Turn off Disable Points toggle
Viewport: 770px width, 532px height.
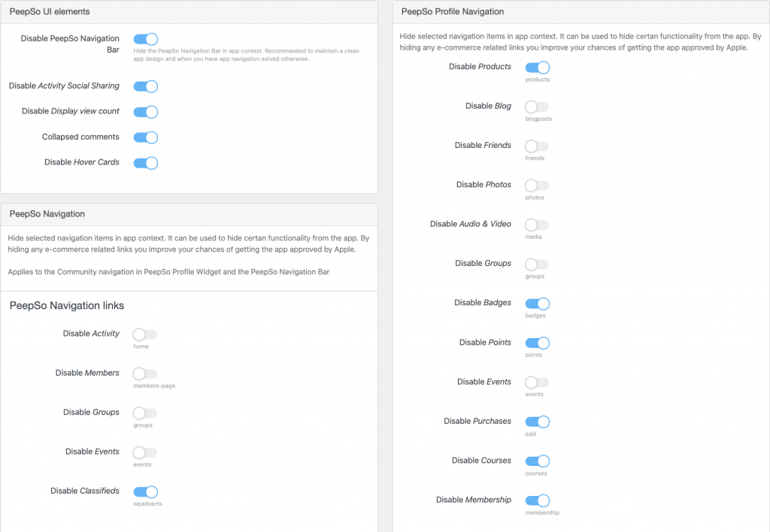tap(537, 343)
